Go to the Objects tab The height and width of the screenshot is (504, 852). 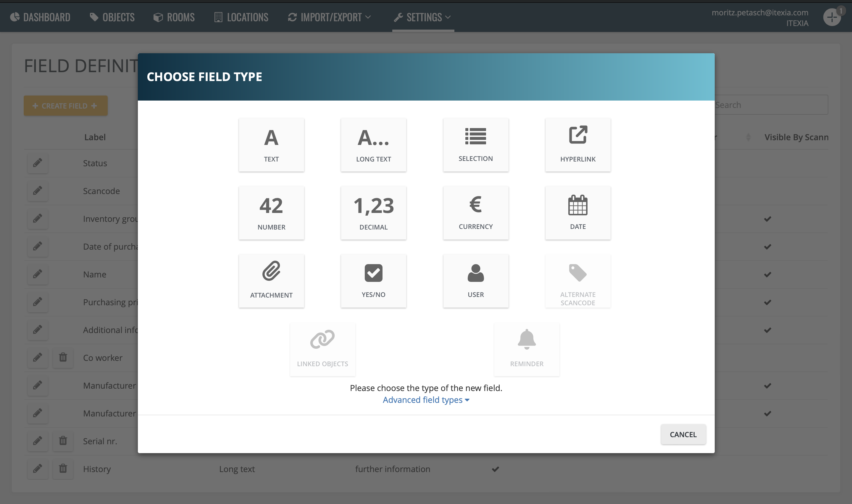pos(112,17)
